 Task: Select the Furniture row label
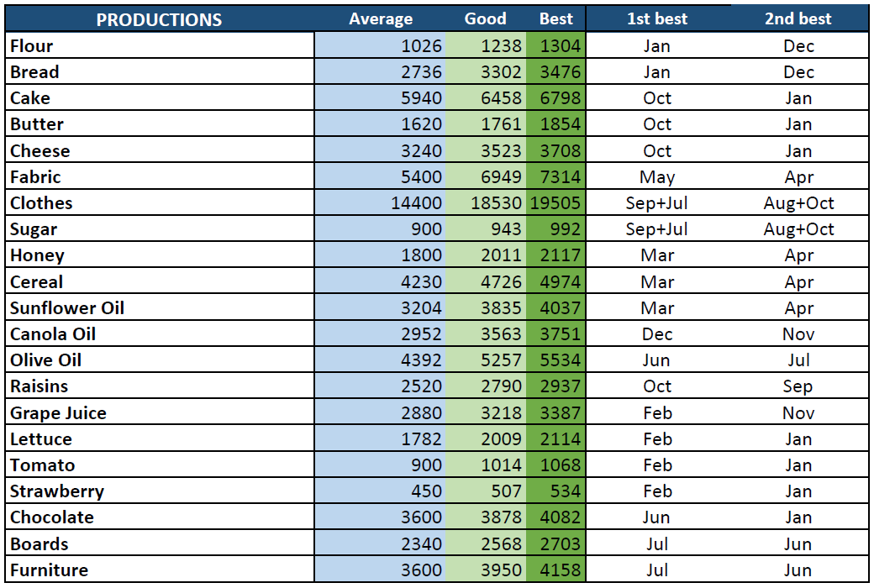49,570
